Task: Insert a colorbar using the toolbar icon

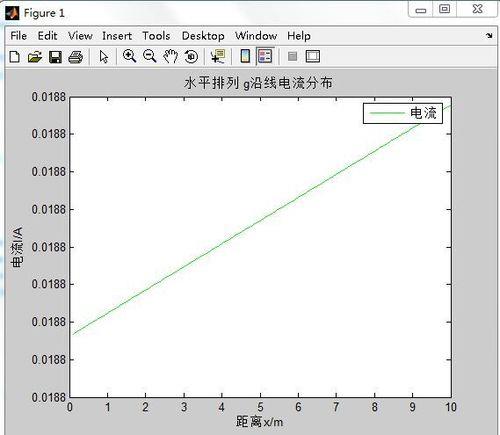Action: click(x=245, y=56)
